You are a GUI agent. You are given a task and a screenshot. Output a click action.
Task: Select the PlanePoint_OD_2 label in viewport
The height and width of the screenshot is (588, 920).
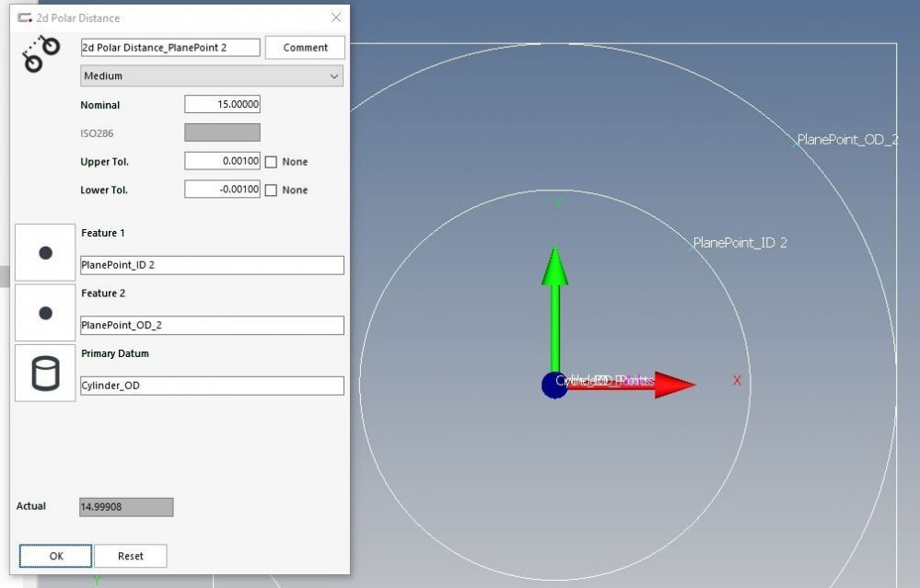847,140
